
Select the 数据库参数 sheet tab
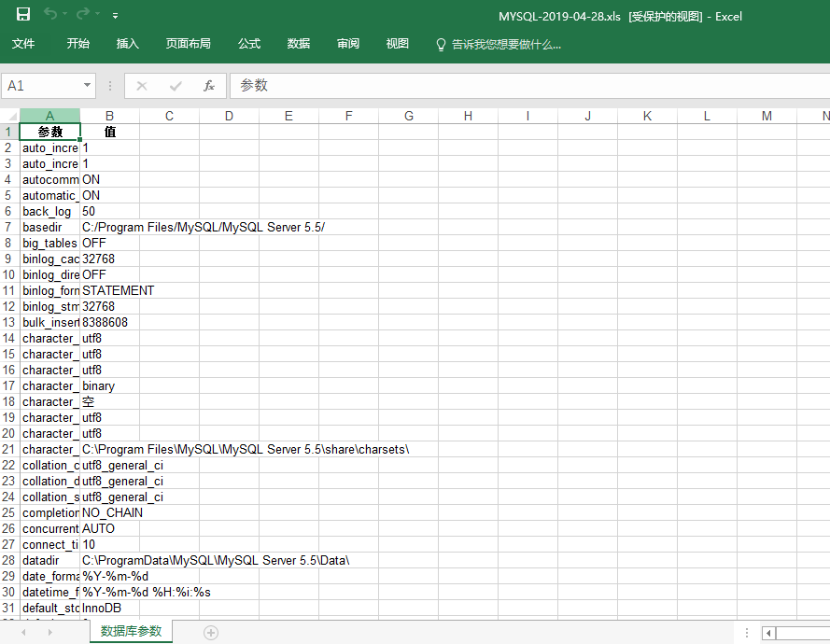pos(131,632)
